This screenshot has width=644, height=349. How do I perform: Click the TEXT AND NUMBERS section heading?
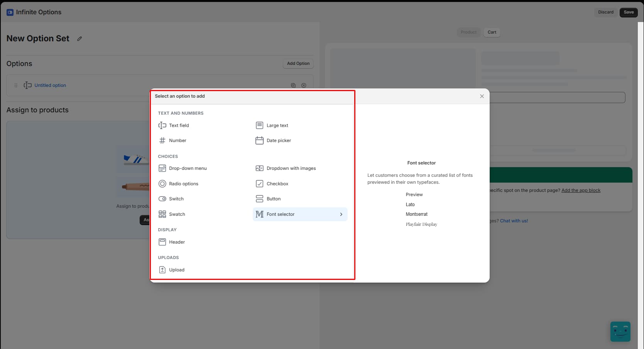pyautogui.click(x=181, y=113)
